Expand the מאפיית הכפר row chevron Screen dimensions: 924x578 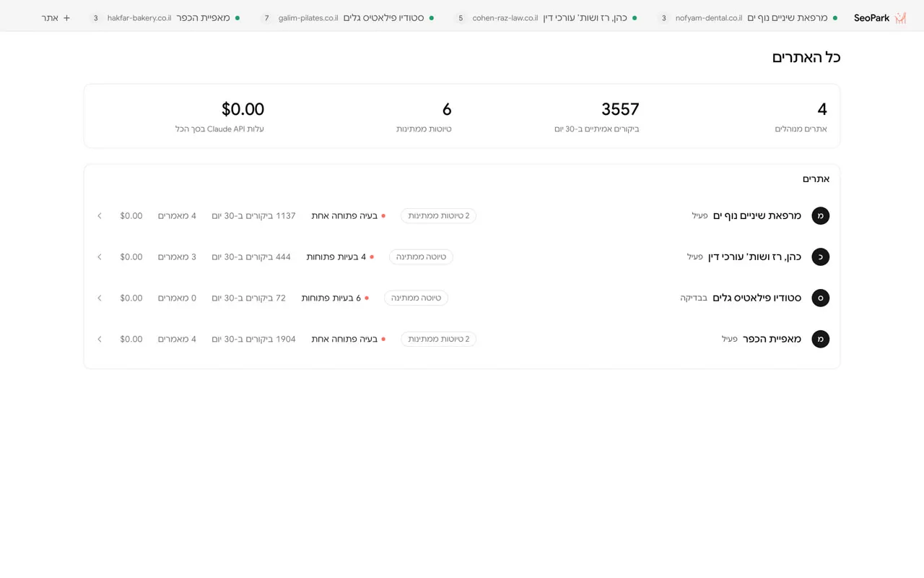(100, 339)
